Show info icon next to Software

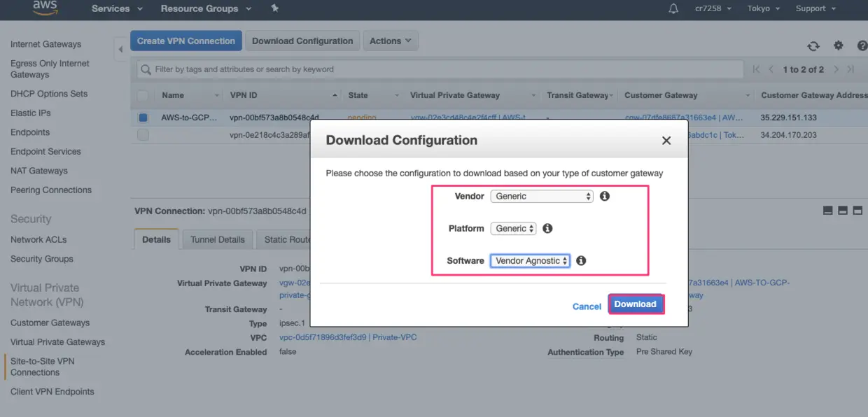[581, 260]
